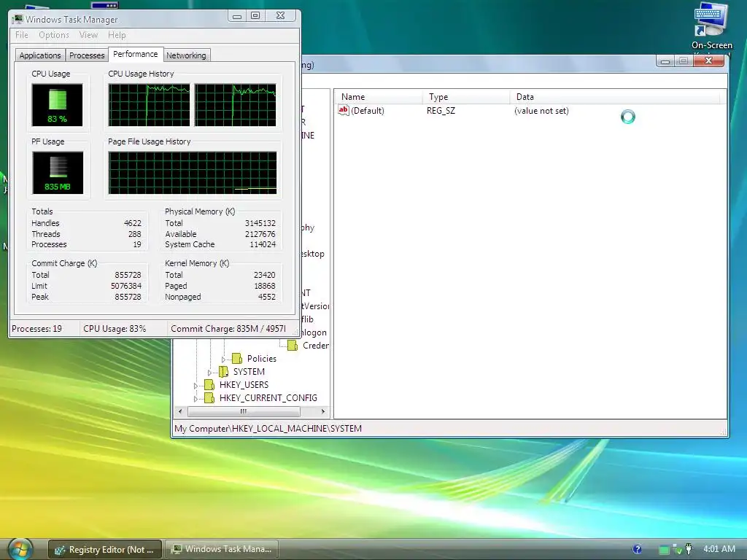Click the 4:01 AM clock
The width and height of the screenshot is (747, 560).
tap(719, 548)
